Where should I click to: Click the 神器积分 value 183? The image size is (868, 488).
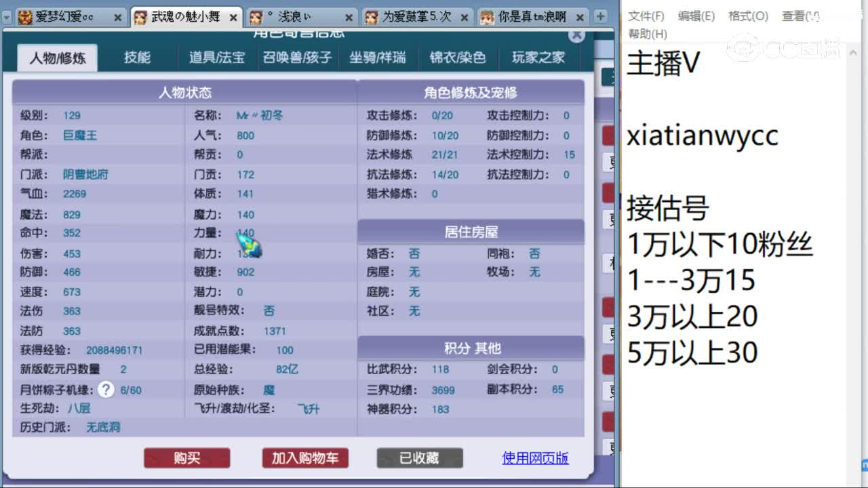point(441,409)
